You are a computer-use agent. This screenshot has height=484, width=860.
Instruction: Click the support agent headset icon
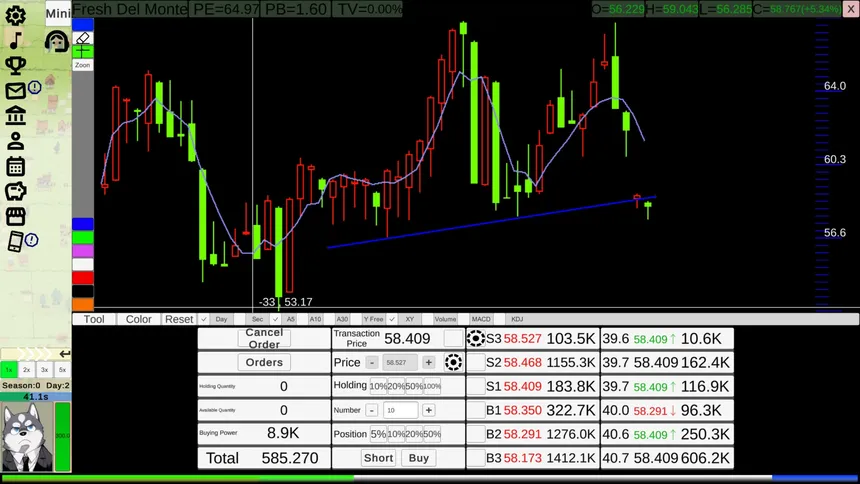pyautogui.click(x=57, y=41)
